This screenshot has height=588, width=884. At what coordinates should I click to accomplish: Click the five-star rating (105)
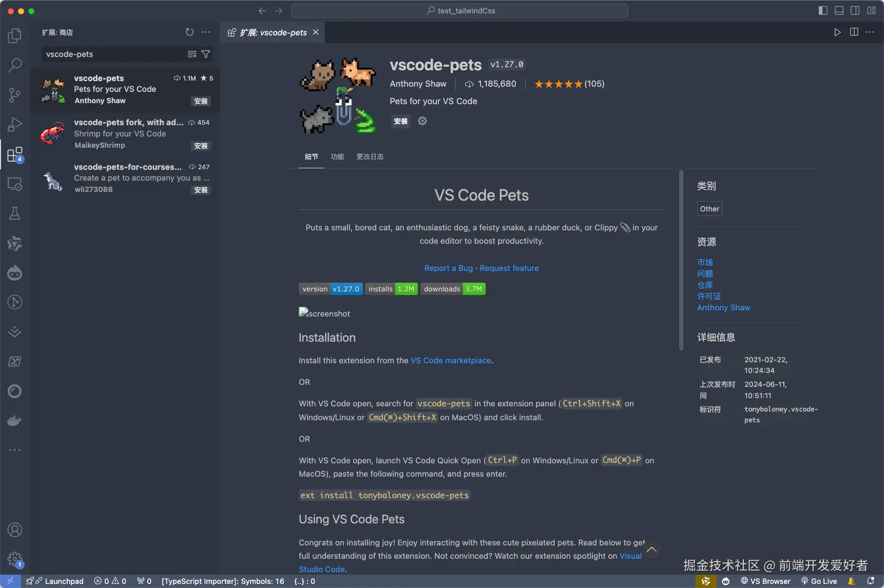click(569, 84)
